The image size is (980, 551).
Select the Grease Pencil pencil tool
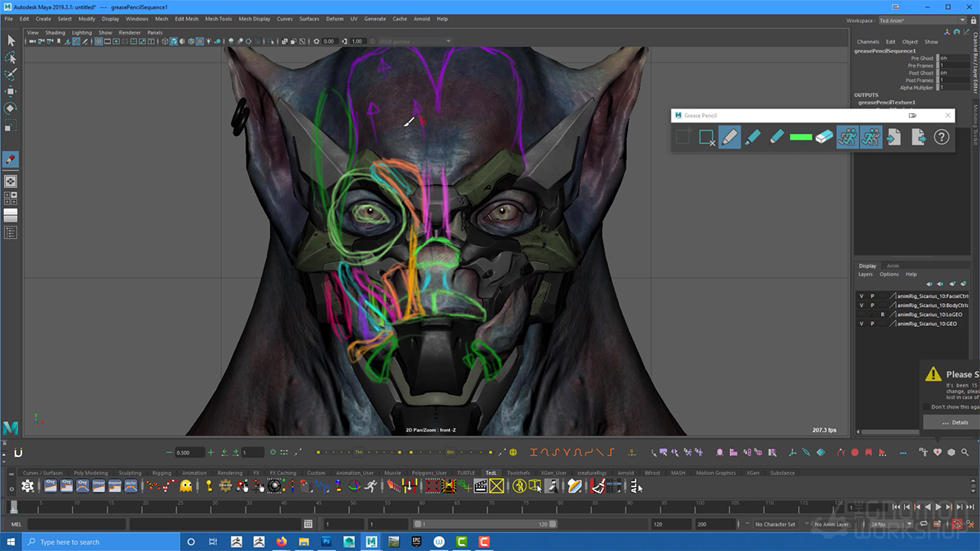[x=730, y=137]
